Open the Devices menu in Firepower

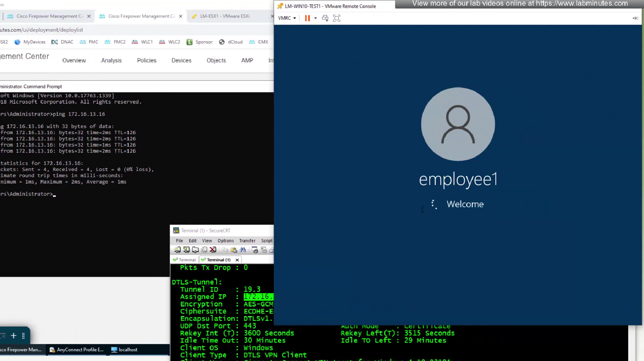click(181, 60)
